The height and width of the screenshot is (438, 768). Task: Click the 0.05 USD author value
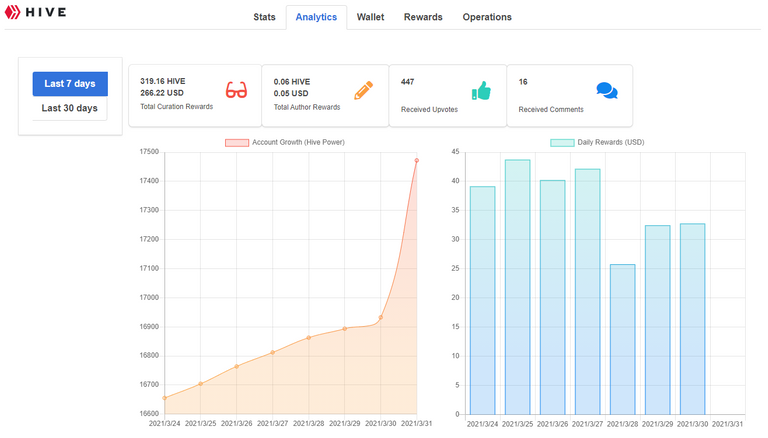291,94
